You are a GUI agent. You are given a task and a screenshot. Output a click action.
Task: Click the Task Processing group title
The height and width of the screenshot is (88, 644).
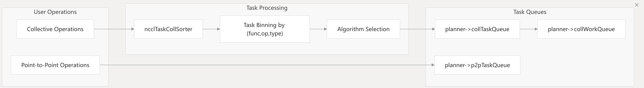[x=267, y=8]
